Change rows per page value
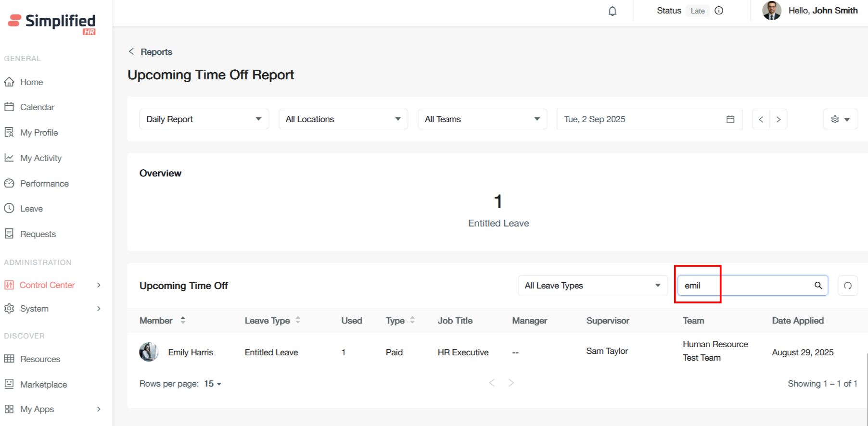Screen dimensions: 868x426 [212, 384]
